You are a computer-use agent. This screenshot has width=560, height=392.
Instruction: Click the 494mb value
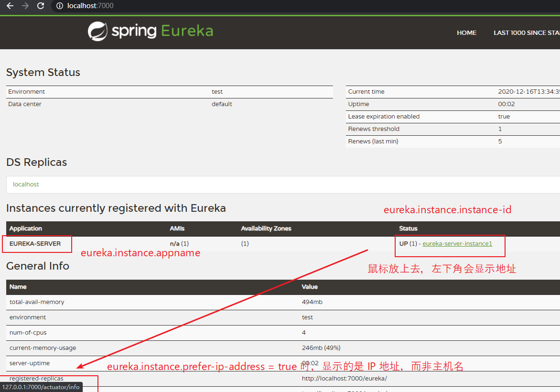tap(312, 302)
